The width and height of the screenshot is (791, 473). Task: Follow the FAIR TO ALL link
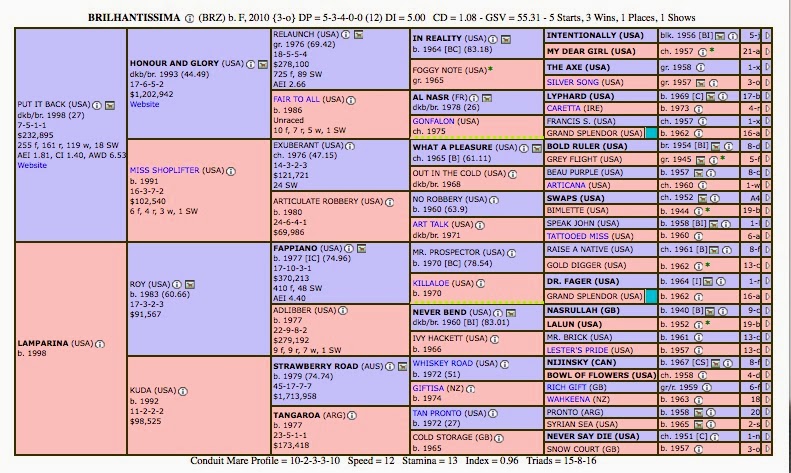(296, 99)
